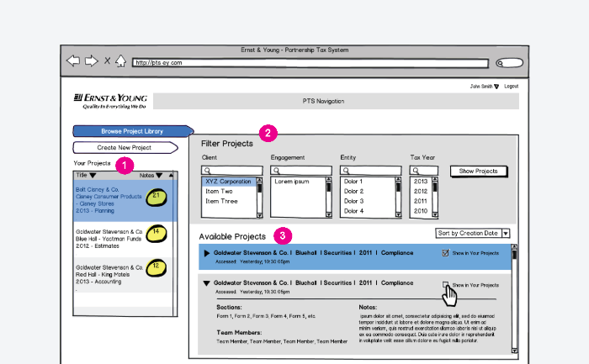589x364 pixels.
Task: Open the John Smith user dropdown
Action: tap(484, 87)
